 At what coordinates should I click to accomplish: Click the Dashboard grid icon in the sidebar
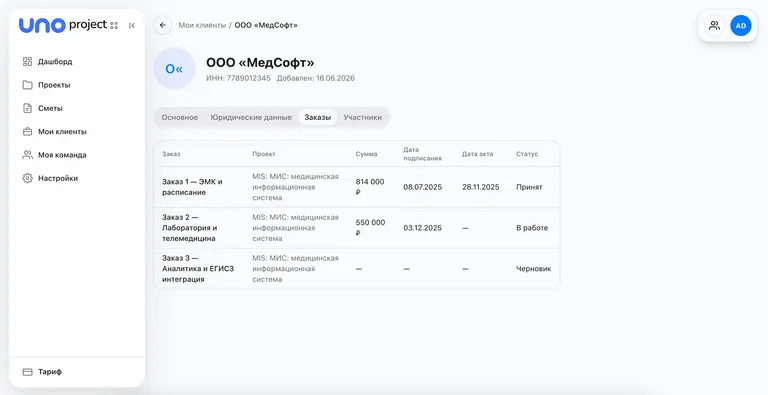tap(27, 62)
